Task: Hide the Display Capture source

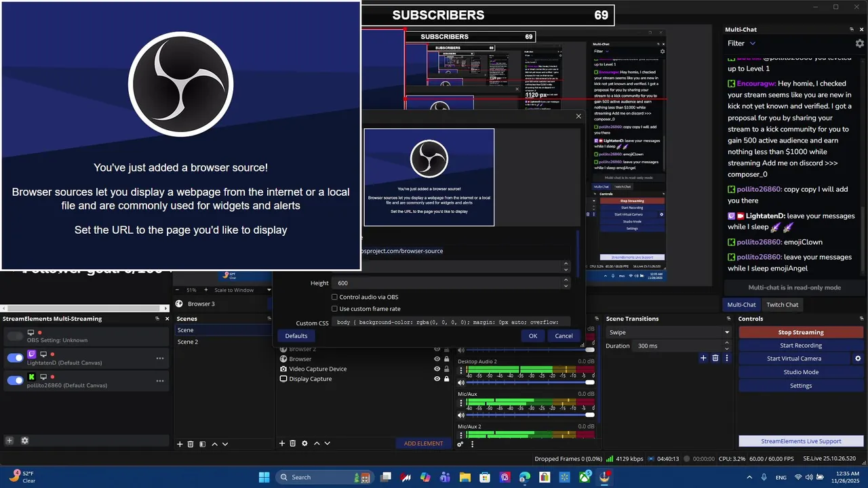Action: [x=437, y=379]
